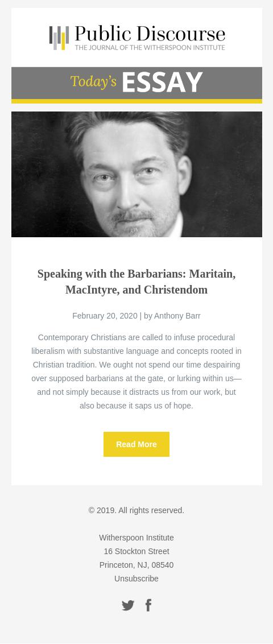Click the black-and-white portrait photo
The height and width of the screenshot is (644, 273).
pos(136,174)
